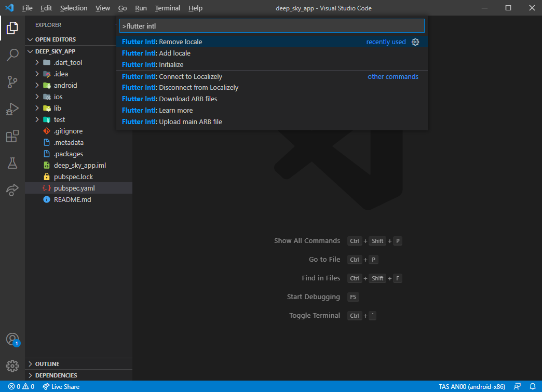Open the File menu

tap(27, 8)
